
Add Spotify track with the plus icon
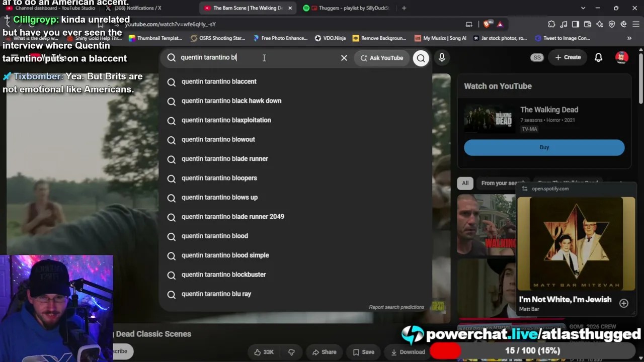pyautogui.click(x=624, y=303)
